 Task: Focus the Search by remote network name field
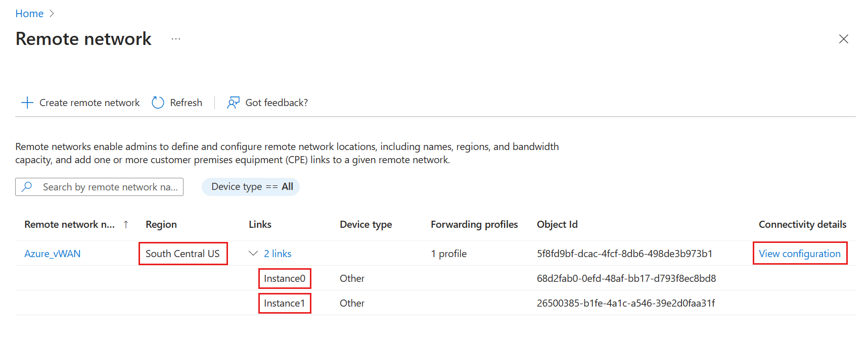pos(99,187)
